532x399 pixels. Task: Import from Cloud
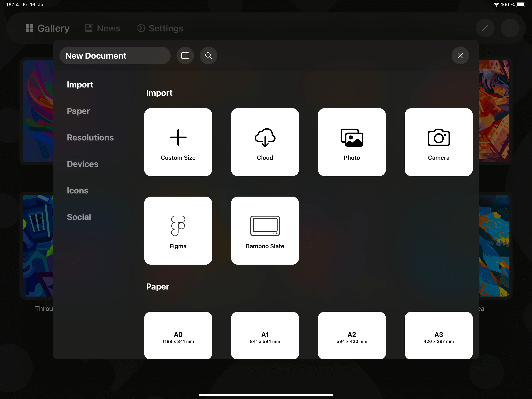[x=265, y=142]
